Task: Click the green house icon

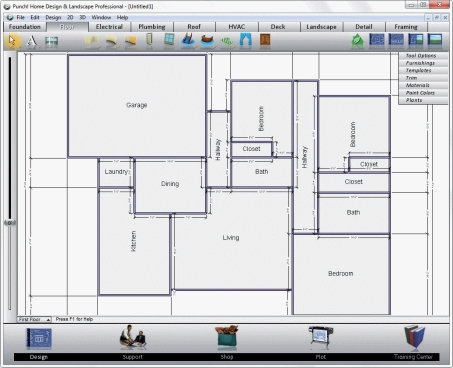Action: tap(358, 41)
